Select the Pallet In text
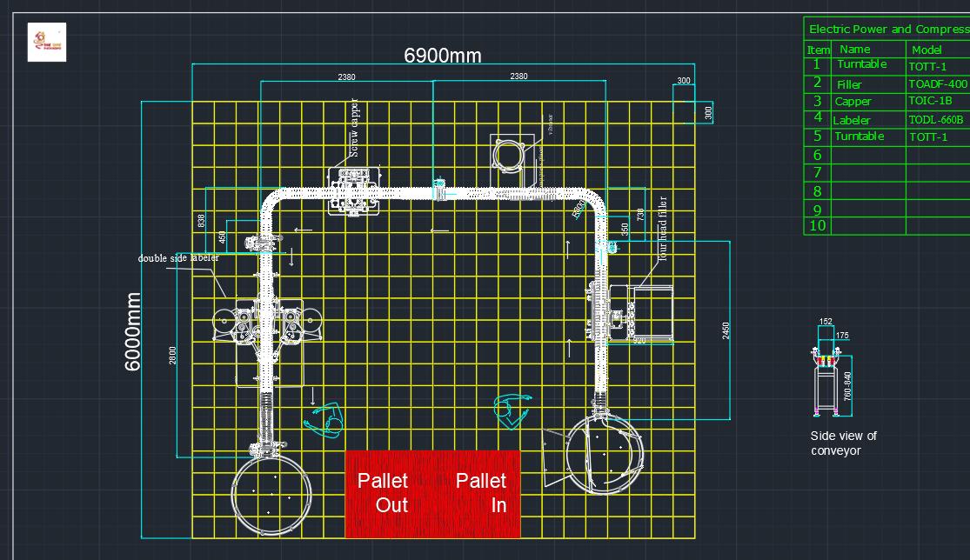This screenshot has width=970, height=560. [481, 492]
